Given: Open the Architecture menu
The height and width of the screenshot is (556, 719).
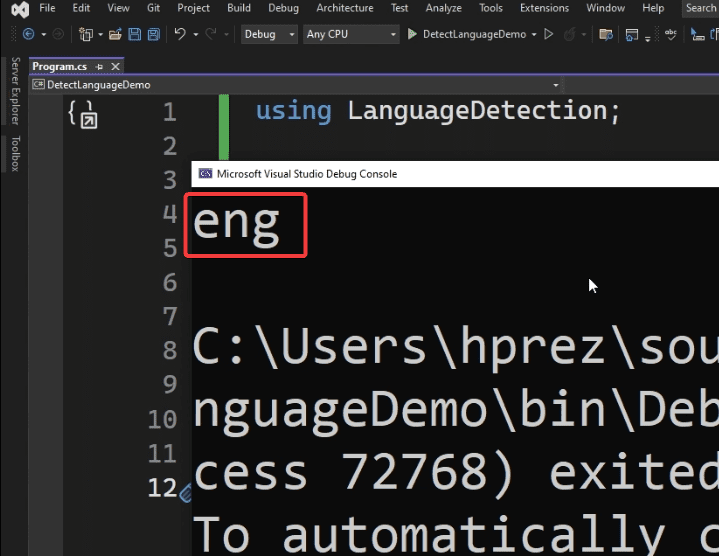Looking at the screenshot, I should (345, 8).
